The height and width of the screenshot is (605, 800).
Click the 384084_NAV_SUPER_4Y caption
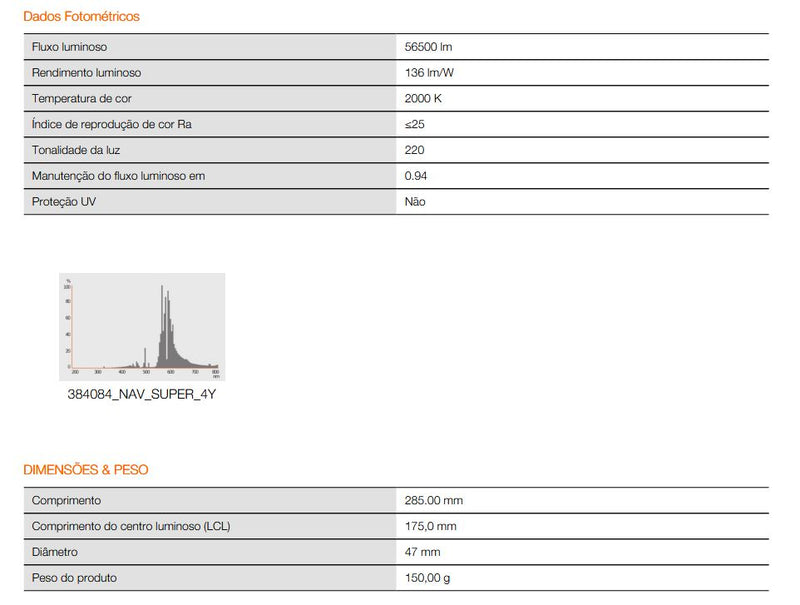[x=142, y=394]
